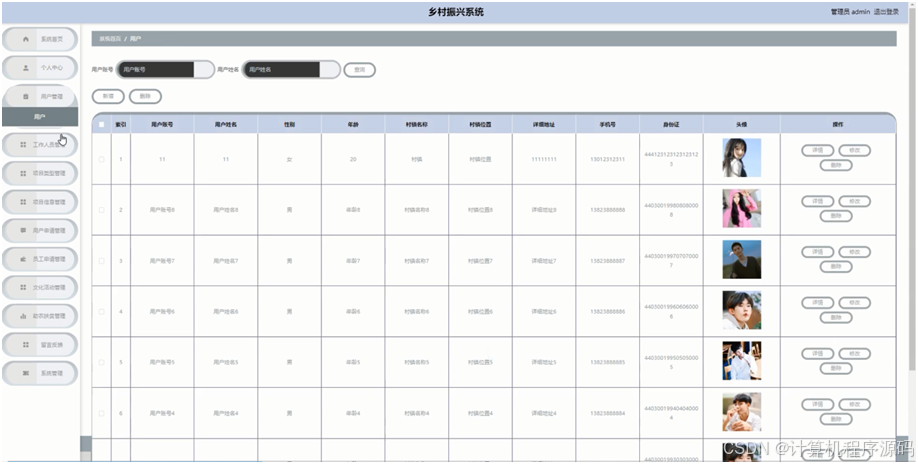Click the 新增 add button
The image size is (918, 464).
108,97
